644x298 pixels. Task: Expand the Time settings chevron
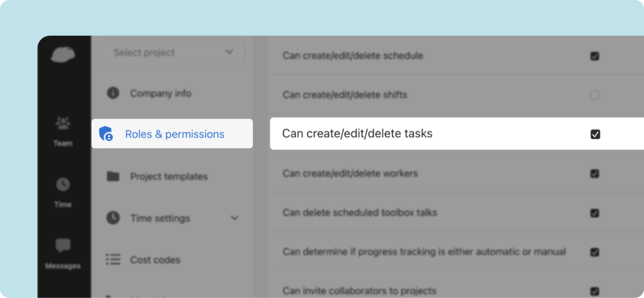[x=235, y=218]
